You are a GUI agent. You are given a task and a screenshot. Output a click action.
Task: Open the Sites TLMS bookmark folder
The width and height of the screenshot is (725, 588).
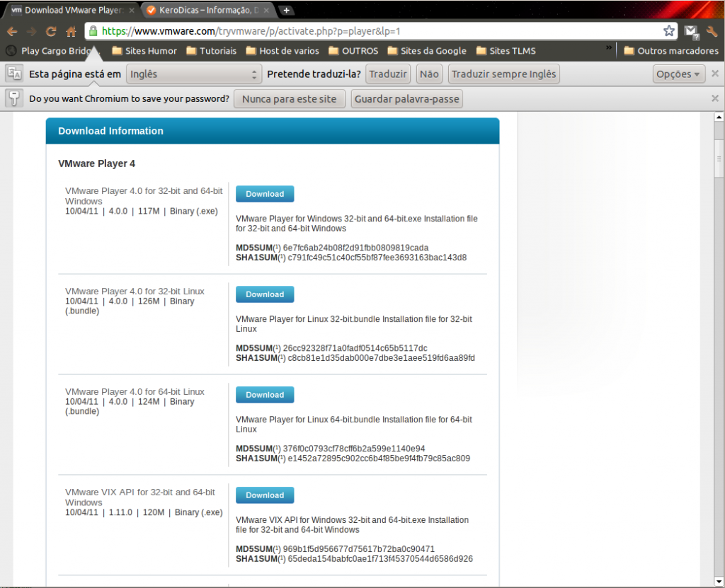tap(506, 51)
